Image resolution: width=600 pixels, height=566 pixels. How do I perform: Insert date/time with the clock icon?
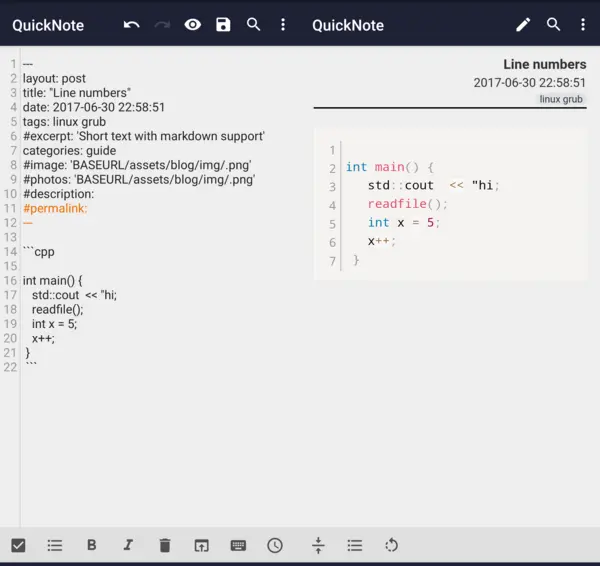(275, 545)
